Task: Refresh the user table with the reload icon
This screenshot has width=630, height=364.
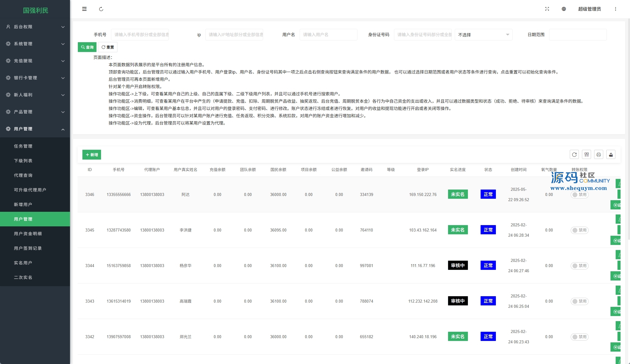Action: tap(574, 155)
